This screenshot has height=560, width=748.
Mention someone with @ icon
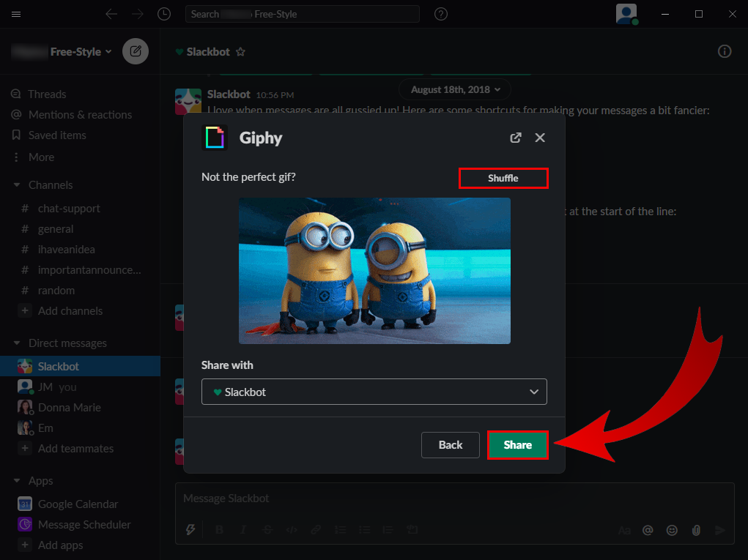pyautogui.click(x=648, y=531)
